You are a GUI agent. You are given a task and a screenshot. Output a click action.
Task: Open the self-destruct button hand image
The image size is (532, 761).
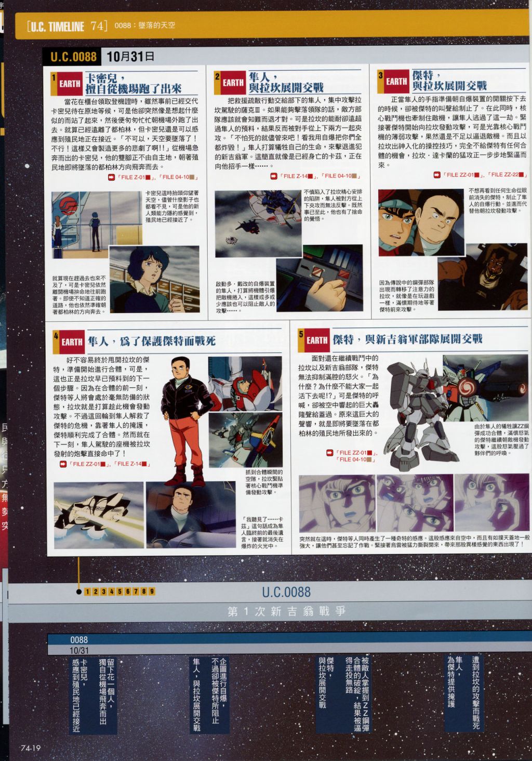[x=318, y=278]
